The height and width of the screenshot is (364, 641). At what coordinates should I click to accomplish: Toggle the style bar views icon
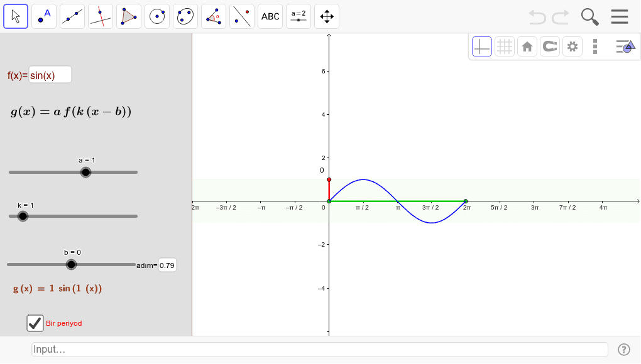click(x=625, y=46)
